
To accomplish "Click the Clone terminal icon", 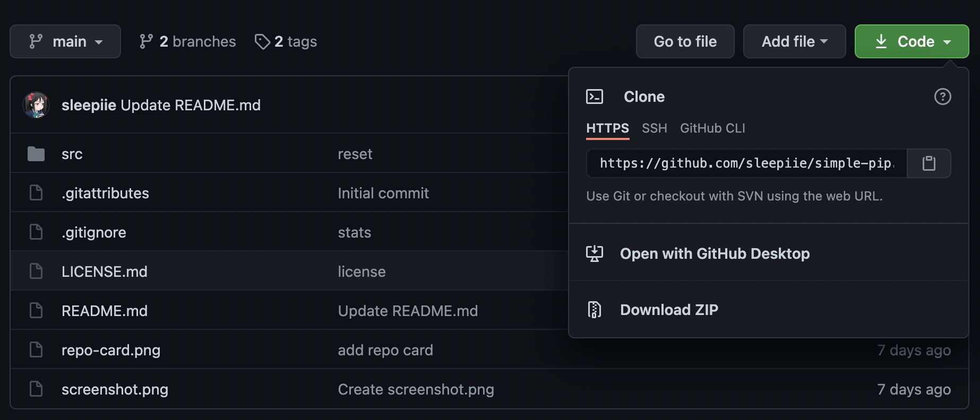I will point(595,97).
